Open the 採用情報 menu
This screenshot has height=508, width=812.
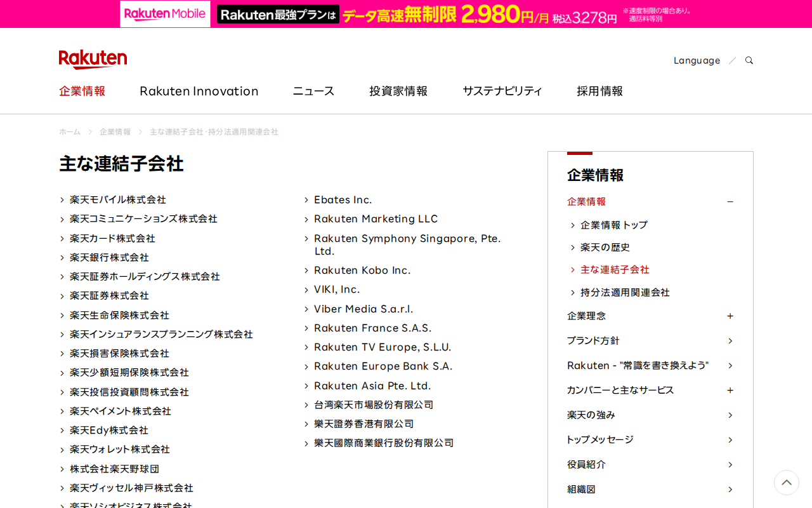600,91
